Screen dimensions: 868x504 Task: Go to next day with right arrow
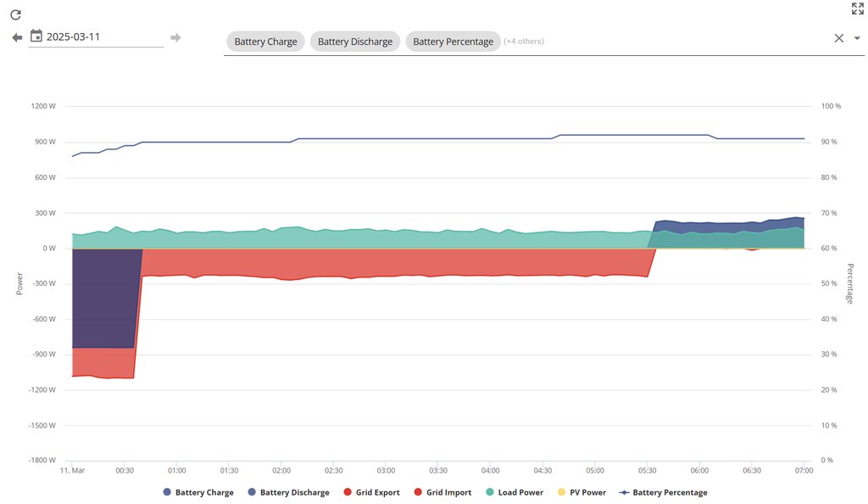point(175,37)
